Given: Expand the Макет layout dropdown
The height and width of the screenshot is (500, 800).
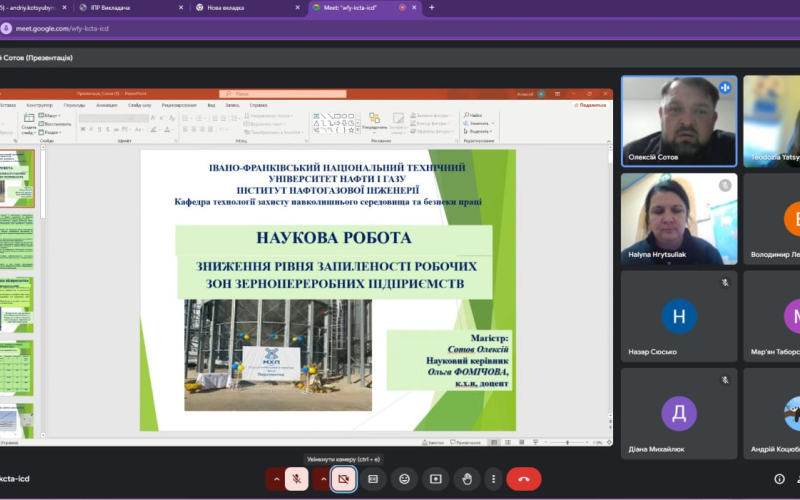Looking at the screenshot, I should pyautogui.click(x=50, y=116).
